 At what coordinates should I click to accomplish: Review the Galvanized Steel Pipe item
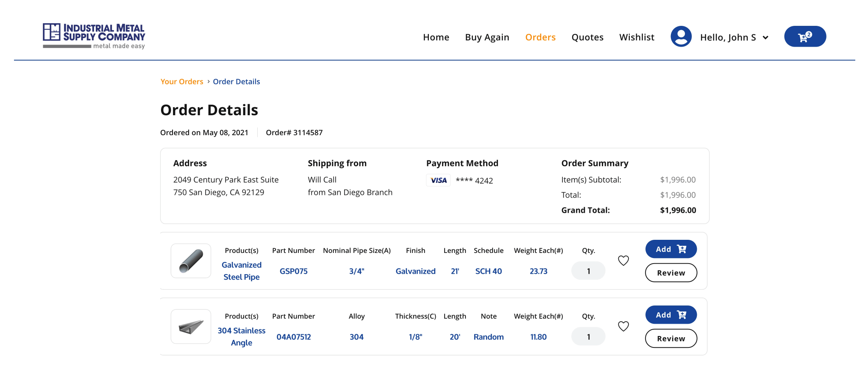(670, 273)
